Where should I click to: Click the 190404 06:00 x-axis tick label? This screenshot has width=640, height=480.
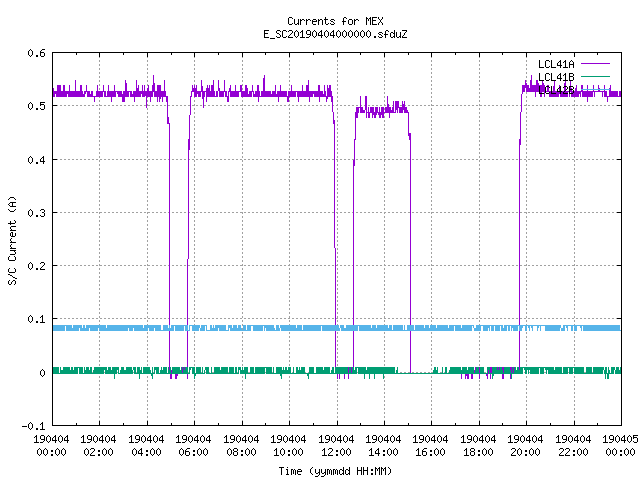pos(193,446)
